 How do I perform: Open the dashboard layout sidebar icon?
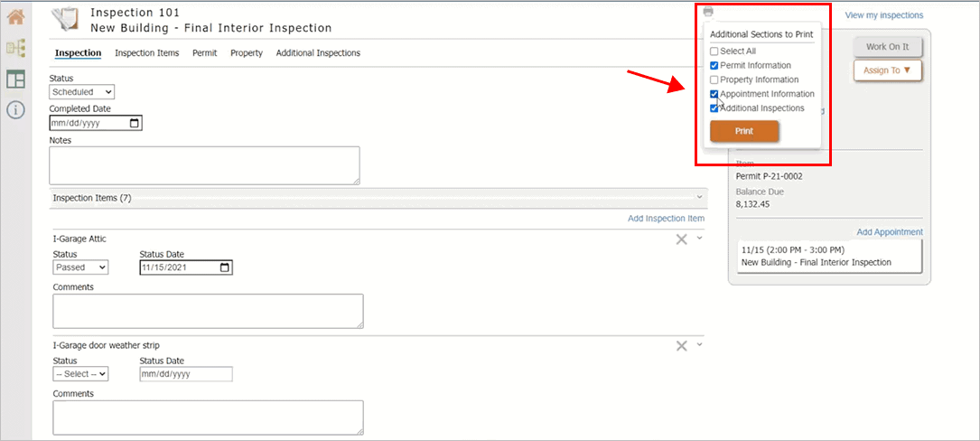[15, 80]
